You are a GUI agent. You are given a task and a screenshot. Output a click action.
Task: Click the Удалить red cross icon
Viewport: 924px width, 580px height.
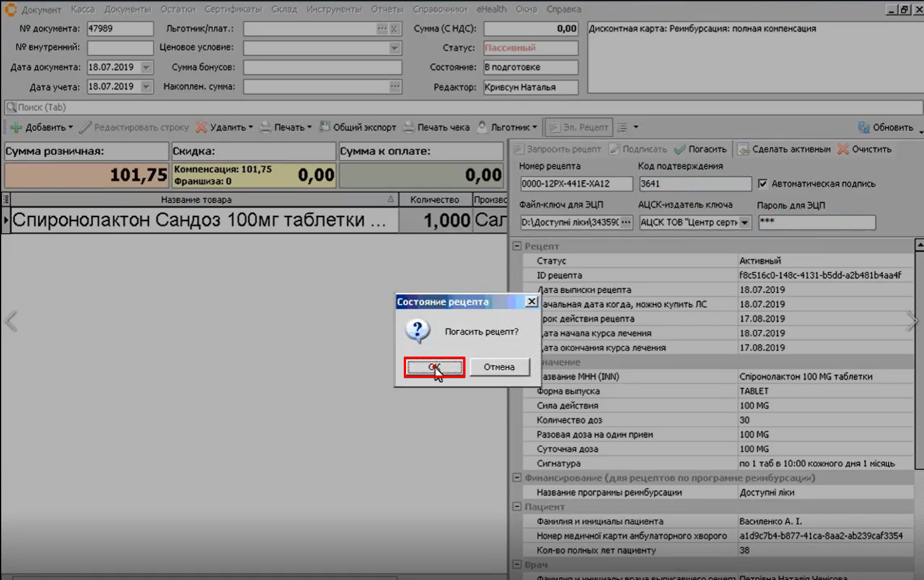201,127
